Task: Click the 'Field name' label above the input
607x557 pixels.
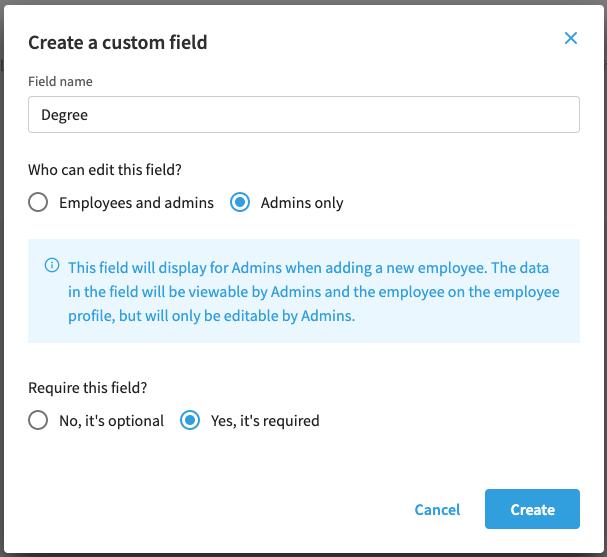Action: tap(60, 81)
